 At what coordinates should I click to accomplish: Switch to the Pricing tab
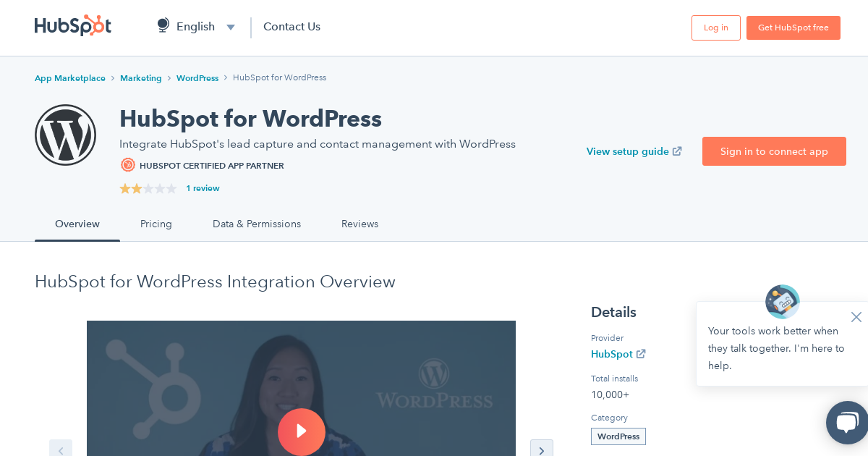[156, 224]
